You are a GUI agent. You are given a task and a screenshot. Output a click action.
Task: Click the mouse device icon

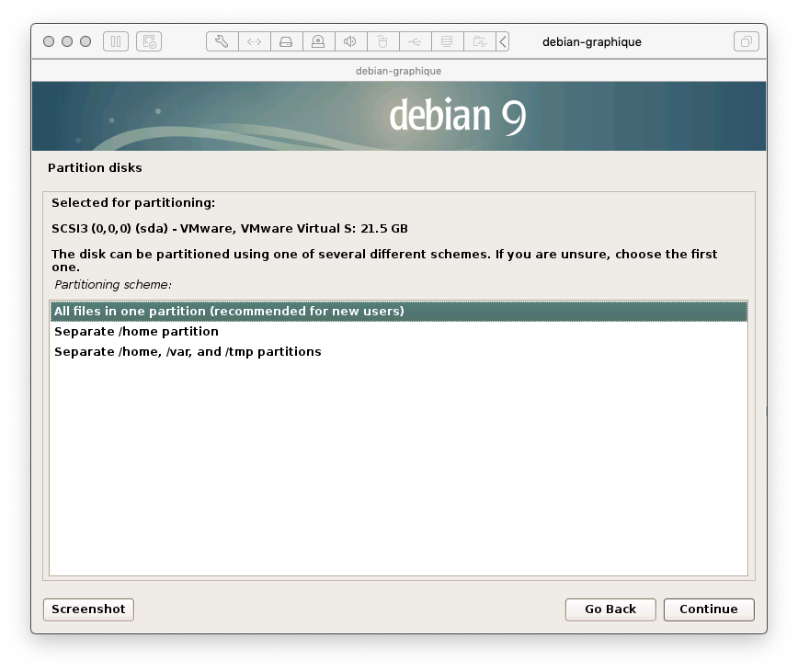382,41
